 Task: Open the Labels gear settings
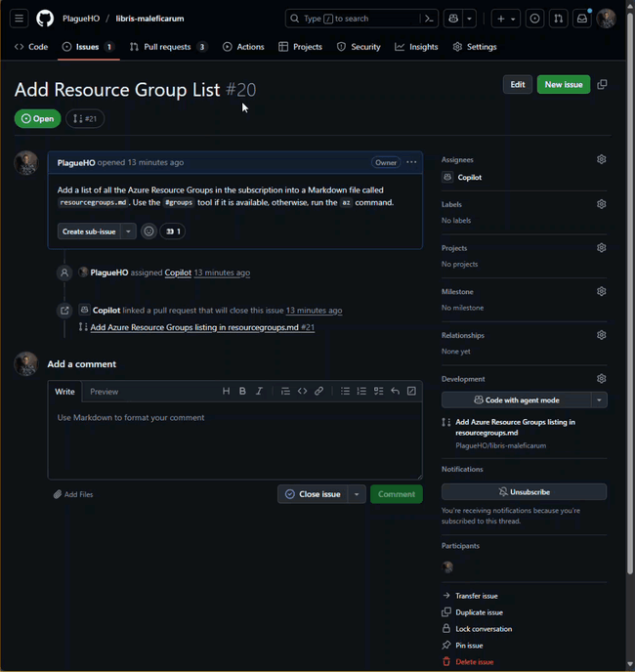click(x=601, y=204)
